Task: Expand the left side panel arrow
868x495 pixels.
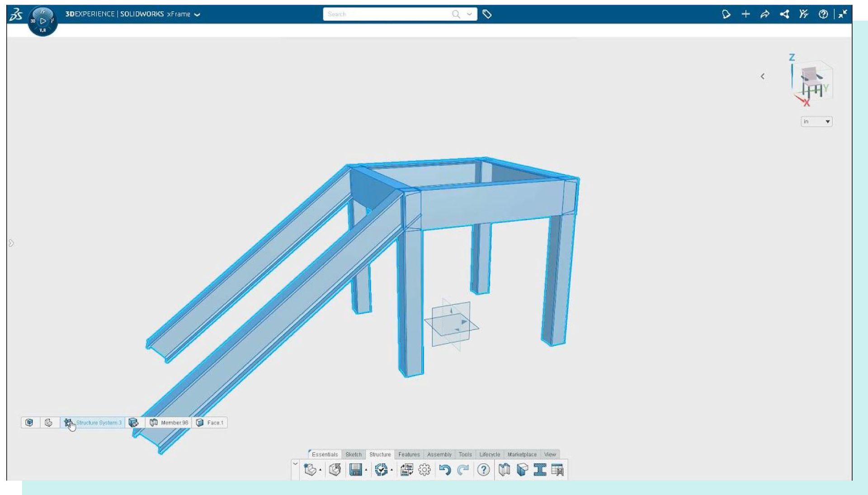Action: click(11, 243)
